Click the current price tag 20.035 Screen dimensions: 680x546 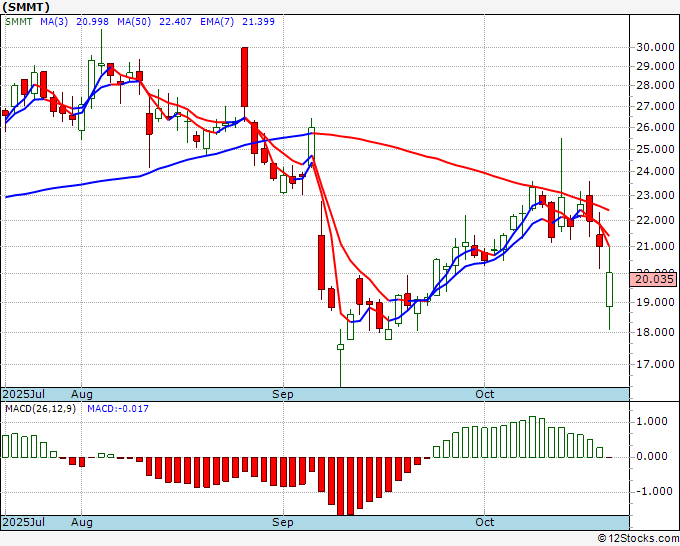click(x=654, y=279)
